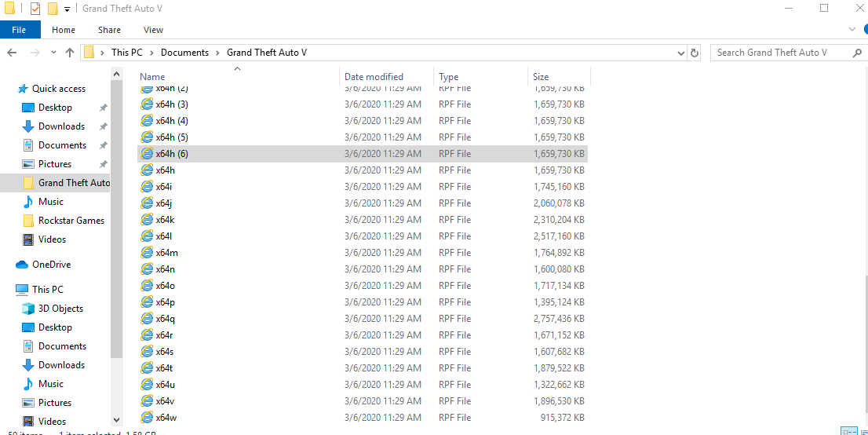The width and height of the screenshot is (868, 435).
Task: Expand the chevron after This PC breadcrumb
Action: tap(151, 53)
